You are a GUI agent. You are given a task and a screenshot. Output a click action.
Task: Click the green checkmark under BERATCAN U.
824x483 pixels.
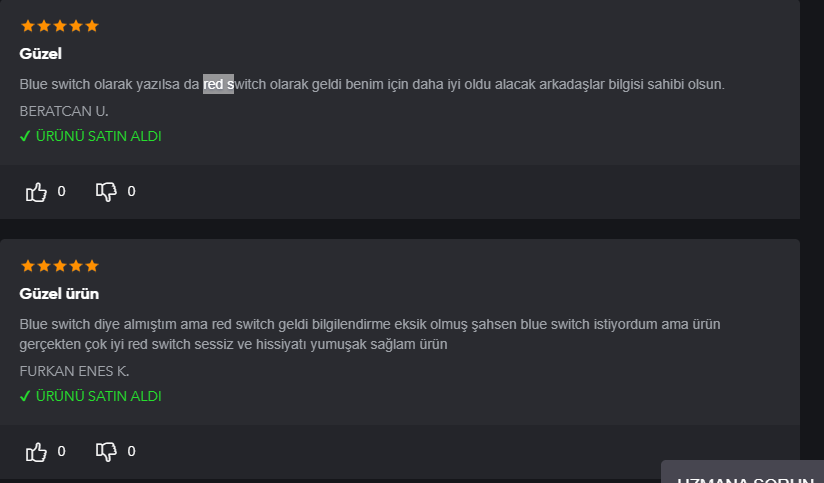[x=25, y=136]
